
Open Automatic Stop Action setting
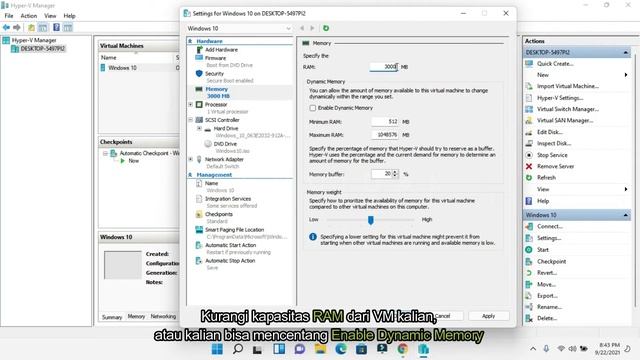230,261
